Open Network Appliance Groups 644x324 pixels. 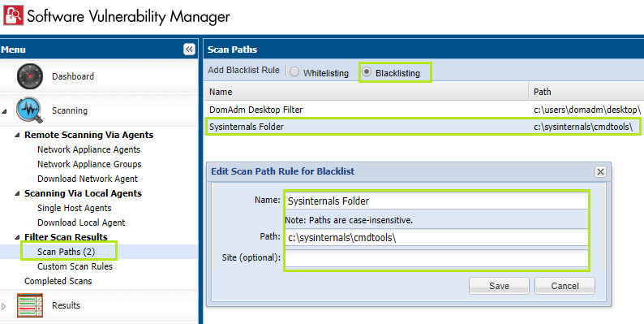[89, 164]
